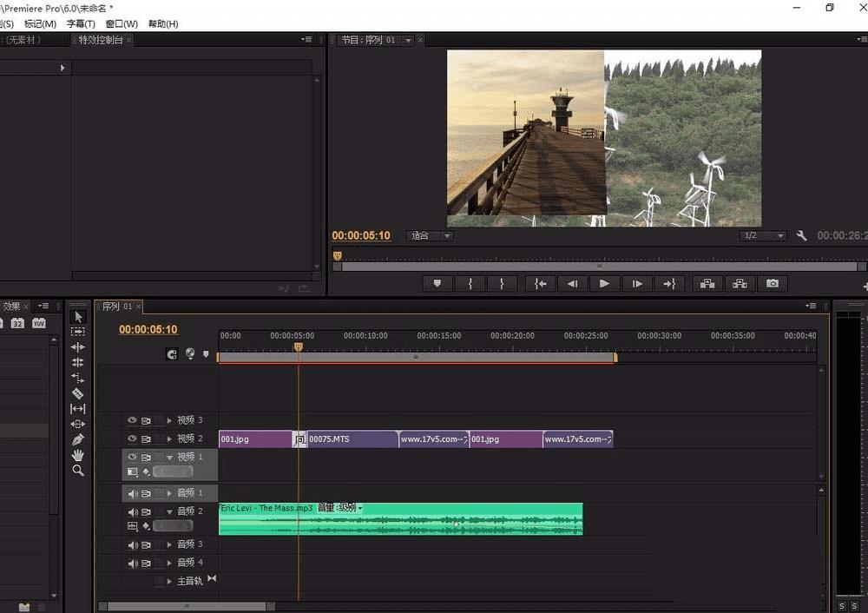Expand the 视频 3 track triangle
The width and height of the screenshot is (868, 613).
point(169,420)
